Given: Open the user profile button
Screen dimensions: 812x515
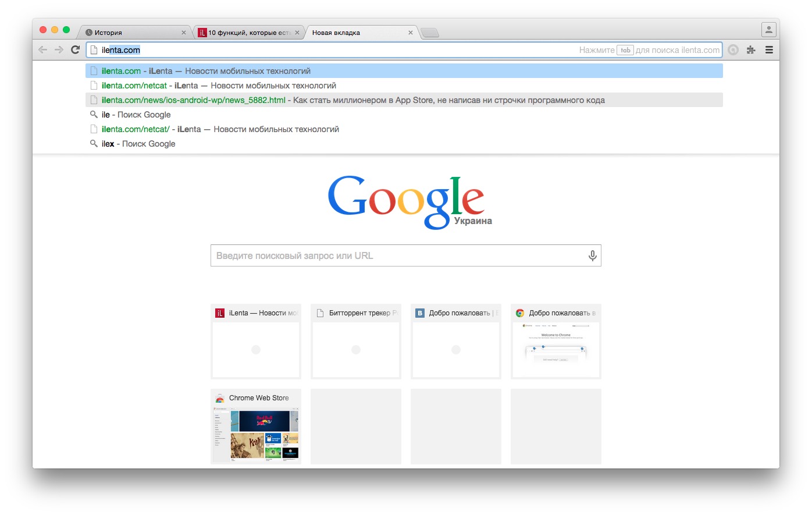Looking at the screenshot, I should [769, 29].
